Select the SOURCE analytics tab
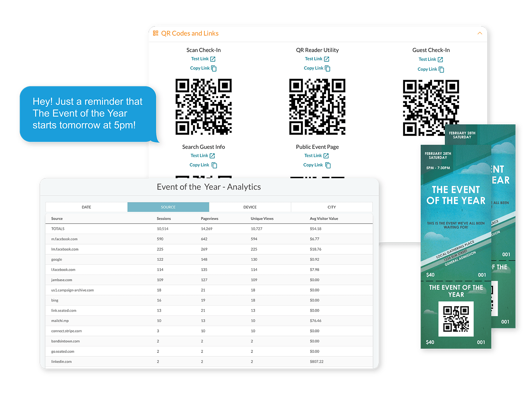This screenshot has width=532, height=406. (168, 207)
